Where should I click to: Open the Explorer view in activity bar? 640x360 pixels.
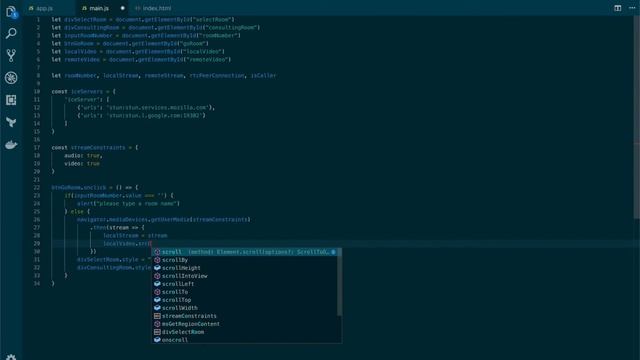(11, 11)
